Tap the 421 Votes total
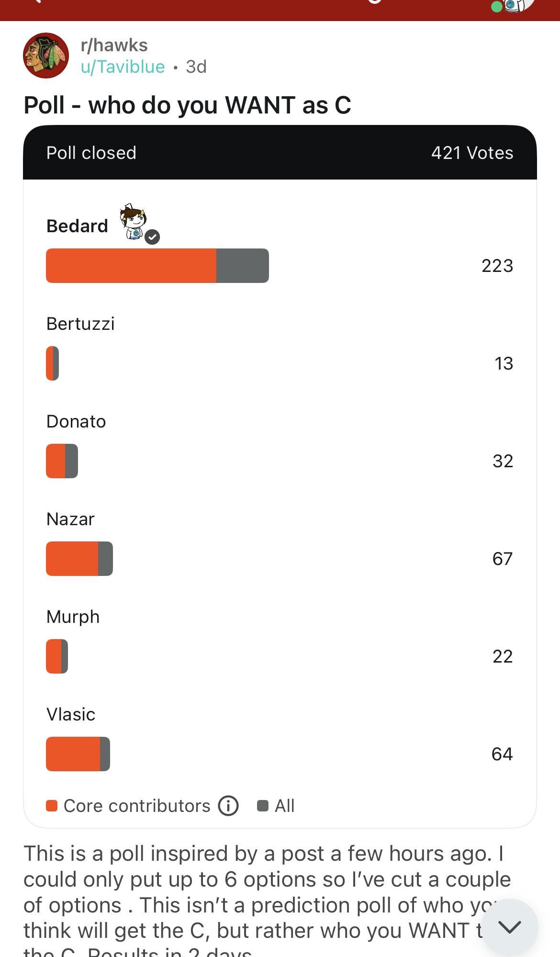Screen dimensions: 560x957 [x=471, y=153]
